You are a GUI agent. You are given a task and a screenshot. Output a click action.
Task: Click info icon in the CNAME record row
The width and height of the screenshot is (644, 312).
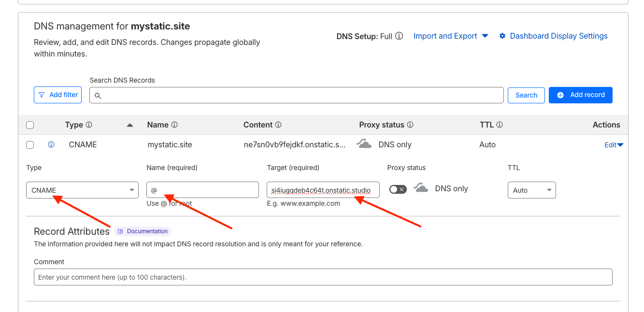pyautogui.click(x=51, y=144)
